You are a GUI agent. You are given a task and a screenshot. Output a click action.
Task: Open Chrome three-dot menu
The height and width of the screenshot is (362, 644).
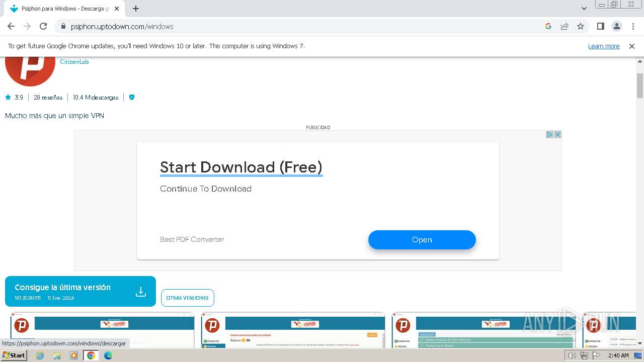pyautogui.click(x=632, y=26)
